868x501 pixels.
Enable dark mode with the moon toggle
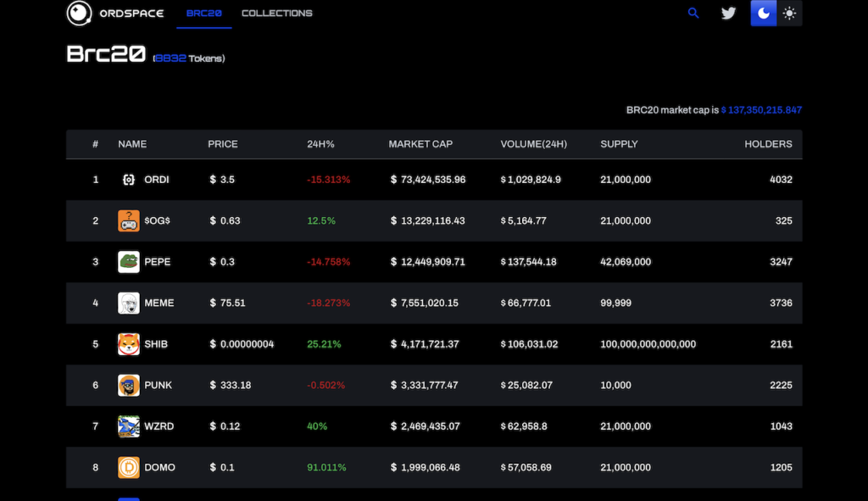(x=762, y=13)
